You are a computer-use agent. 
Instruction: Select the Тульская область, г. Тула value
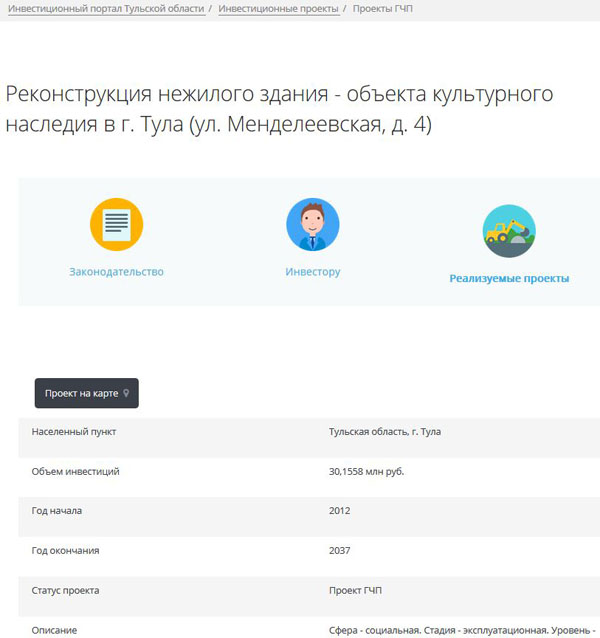(x=384, y=432)
